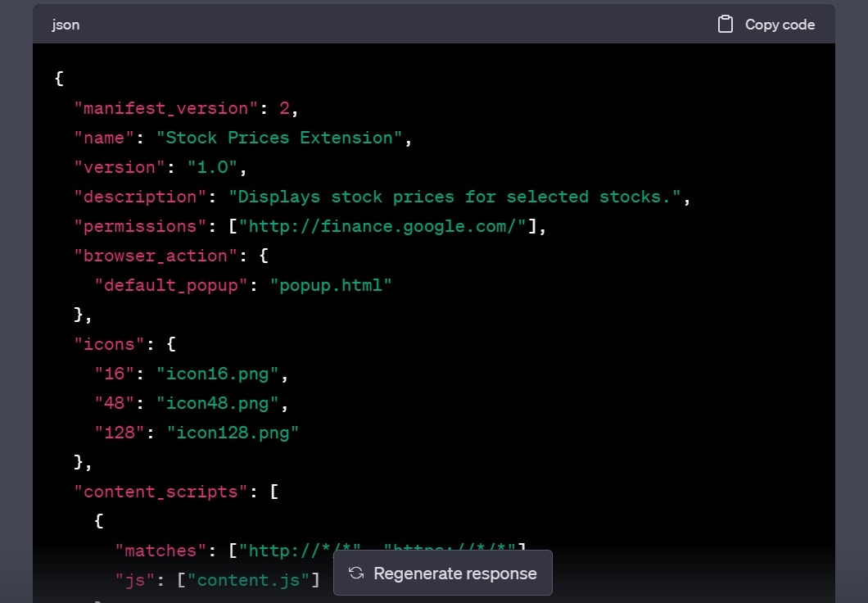Click the icon48.png value

point(217,403)
